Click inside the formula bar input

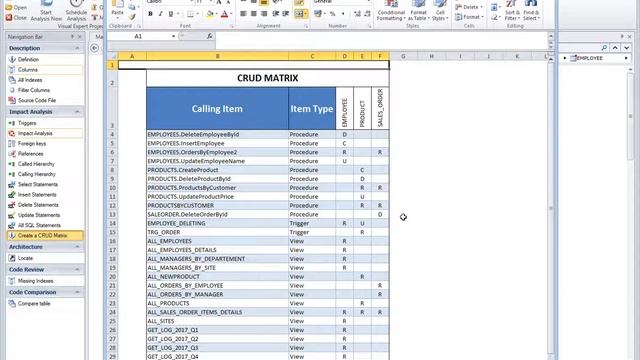pyautogui.click(x=382, y=40)
